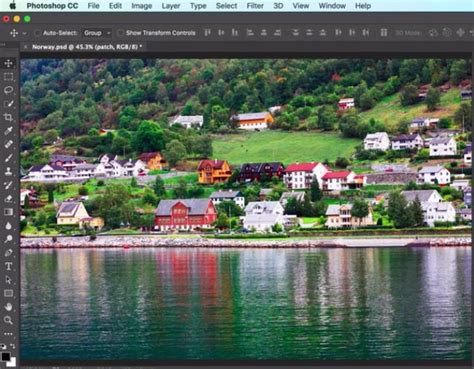Select the Path Selection arrow tool
Viewport: 474px width, 369px height.
[8, 280]
